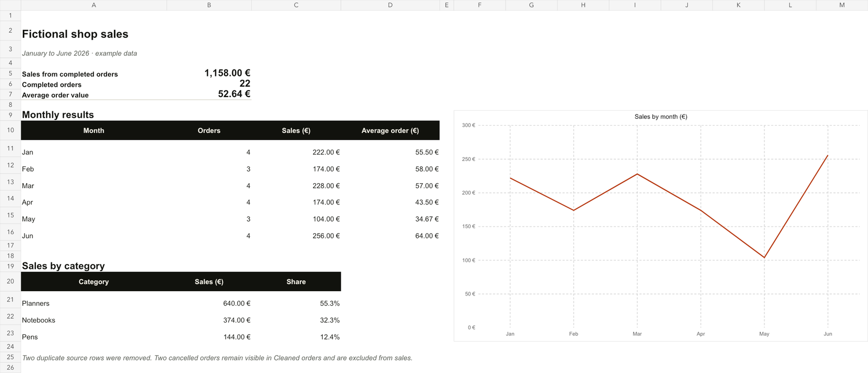Click the 300 € axis label
Viewport: 868px width, 373px height.
469,125
